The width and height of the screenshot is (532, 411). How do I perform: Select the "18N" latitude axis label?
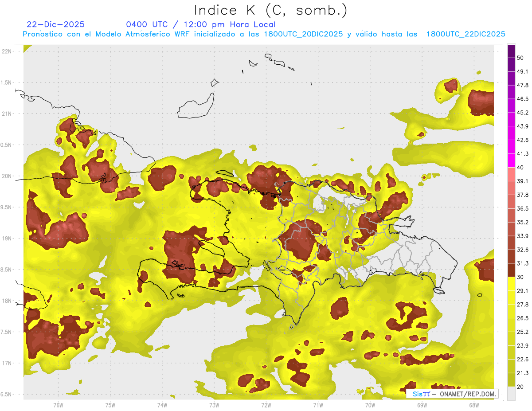coord(7,301)
